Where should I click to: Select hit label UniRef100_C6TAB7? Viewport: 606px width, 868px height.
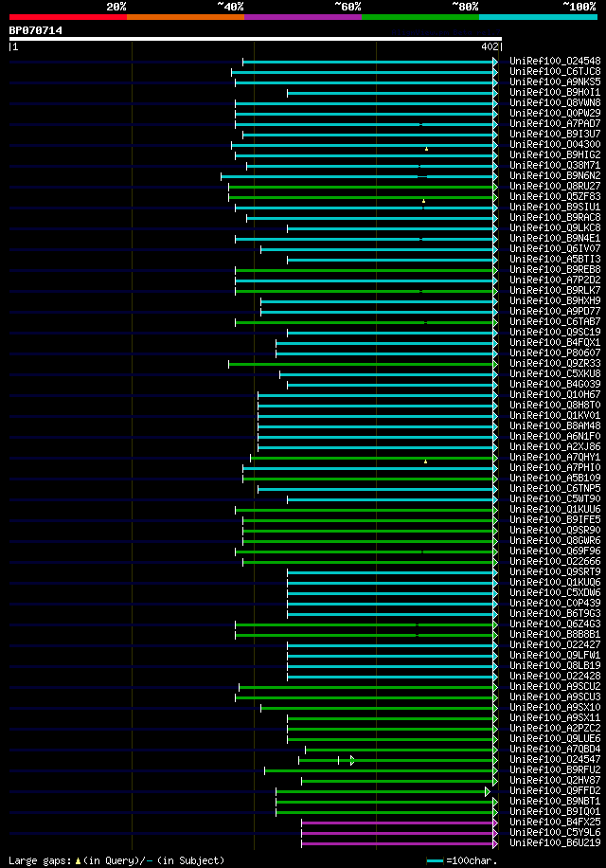pos(555,321)
